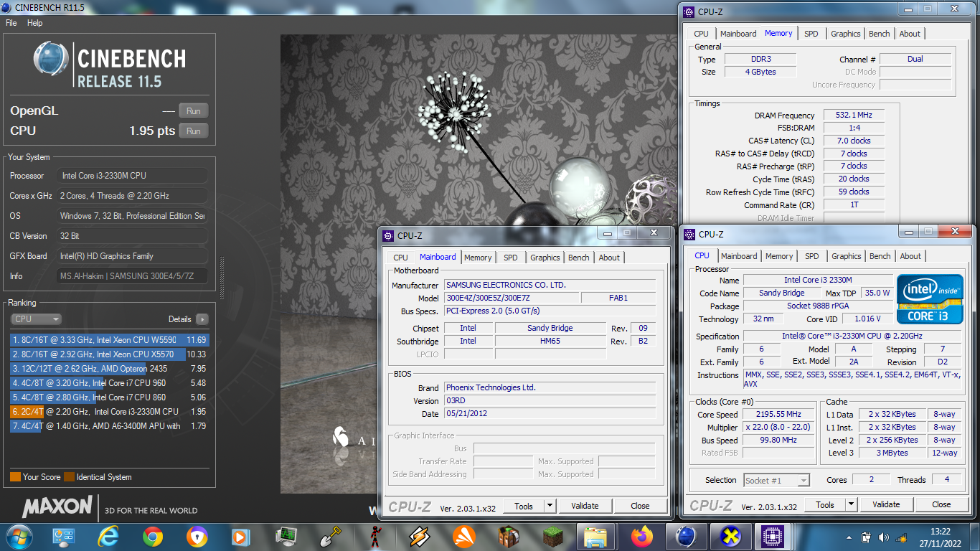Open the CPU ranking type dropdown

pyautogui.click(x=37, y=319)
